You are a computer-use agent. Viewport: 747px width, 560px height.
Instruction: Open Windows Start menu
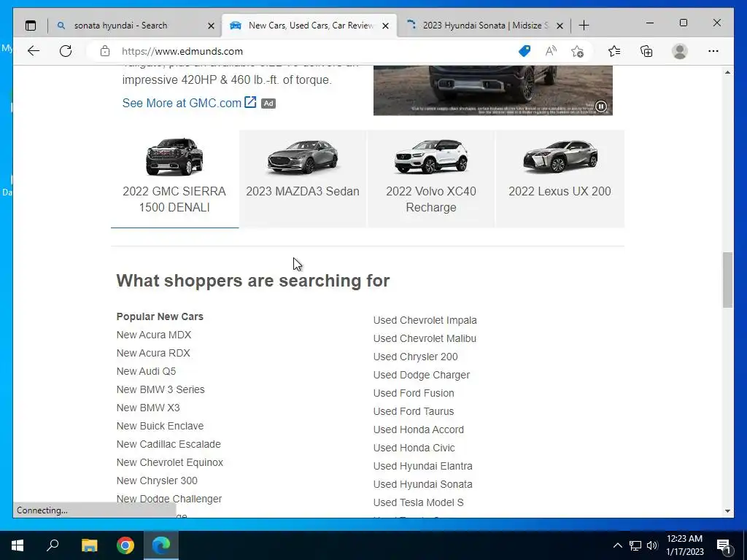point(18,545)
